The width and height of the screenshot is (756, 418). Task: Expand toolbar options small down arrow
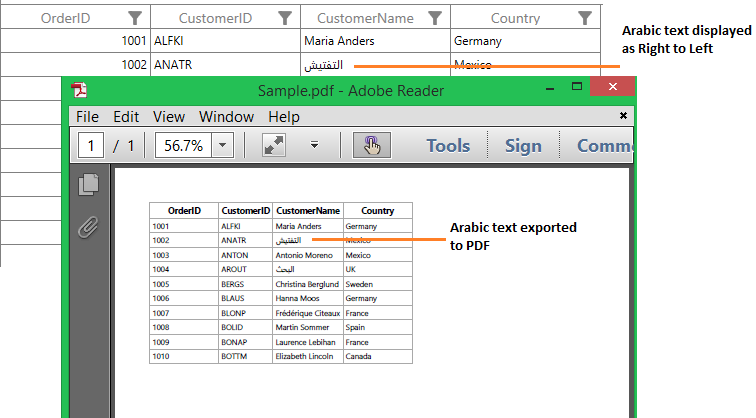pyautogui.click(x=314, y=145)
